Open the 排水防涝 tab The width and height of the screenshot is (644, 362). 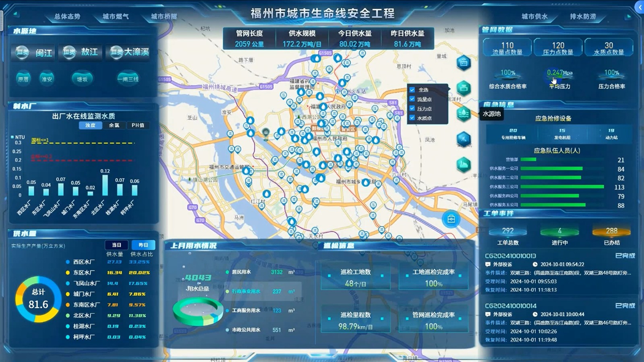583,16
